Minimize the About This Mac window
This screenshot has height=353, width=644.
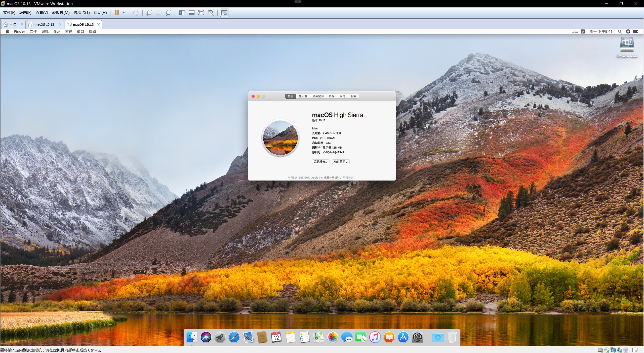pyautogui.click(x=258, y=96)
